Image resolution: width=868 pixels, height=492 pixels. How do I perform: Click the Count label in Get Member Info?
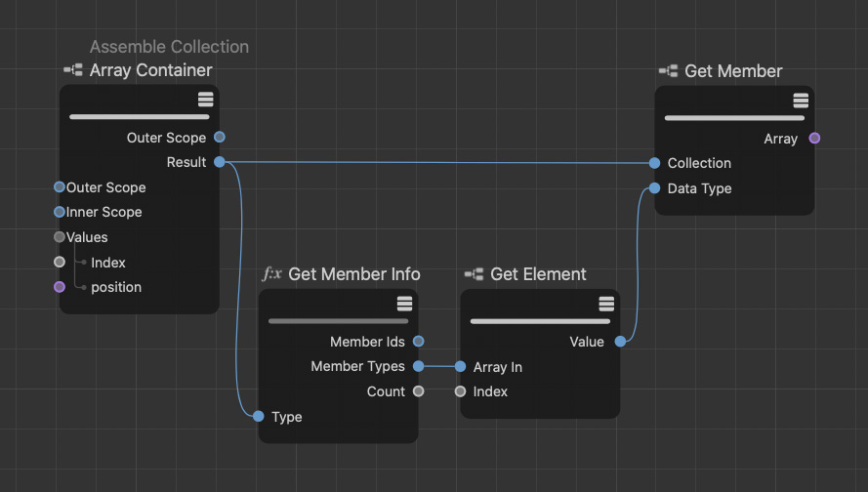pyautogui.click(x=386, y=391)
